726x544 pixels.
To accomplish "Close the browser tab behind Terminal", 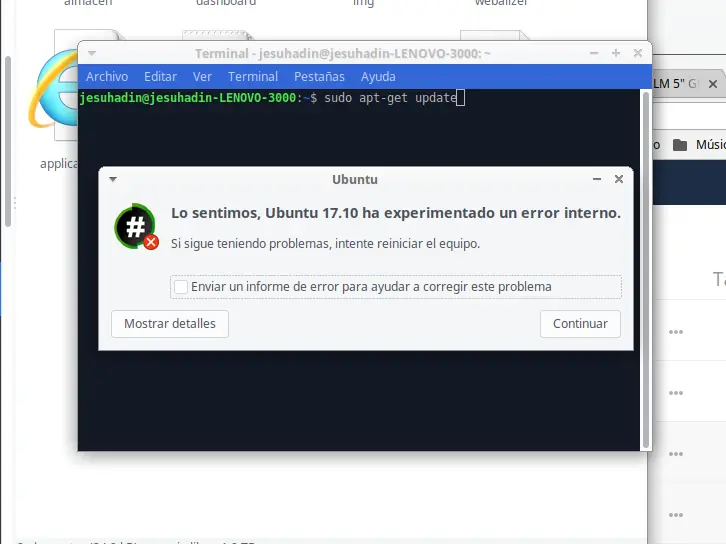I will tap(713, 84).
